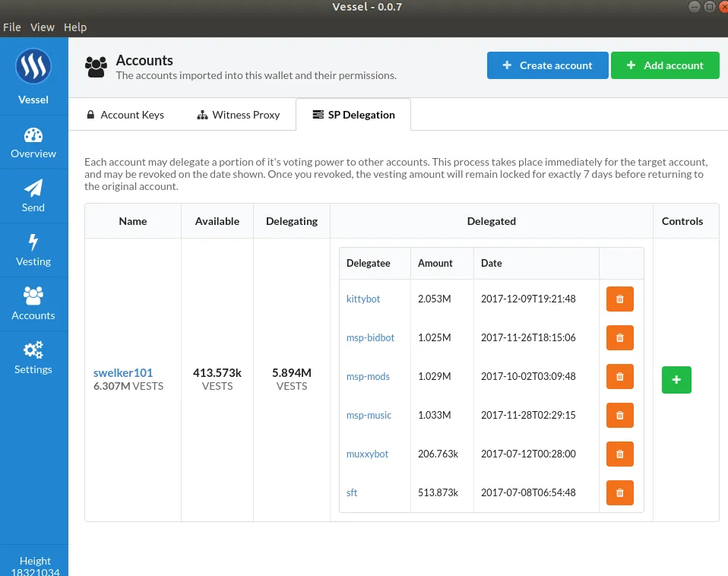Open the Help menu
The width and height of the screenshot is (728, 576).
(x=75, y=27)
